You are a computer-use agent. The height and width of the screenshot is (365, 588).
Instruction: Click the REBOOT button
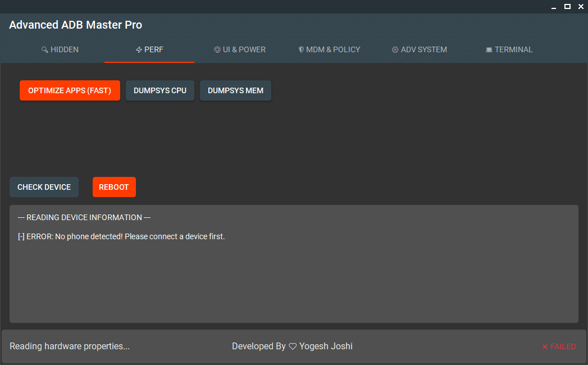pos(114,186)
